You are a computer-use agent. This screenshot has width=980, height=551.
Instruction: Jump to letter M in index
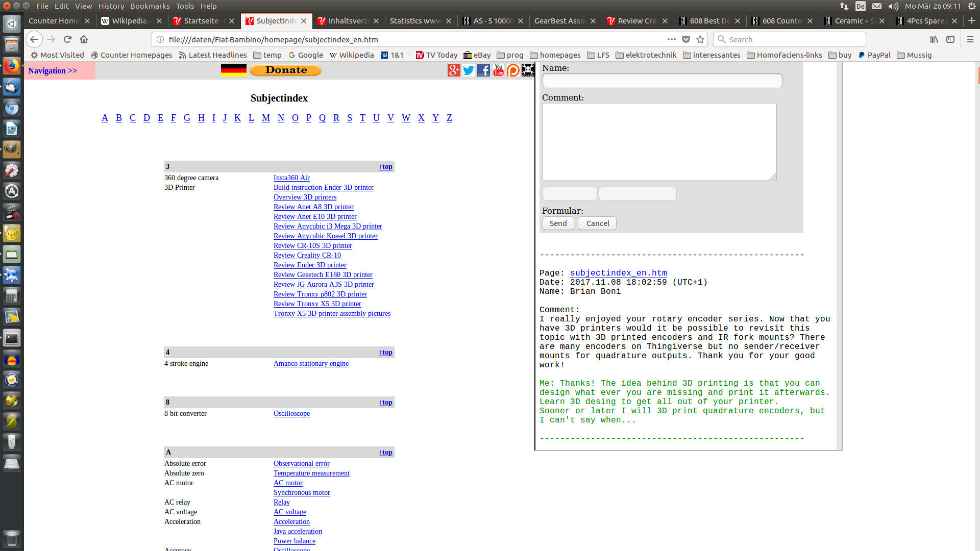pos(265,118)
